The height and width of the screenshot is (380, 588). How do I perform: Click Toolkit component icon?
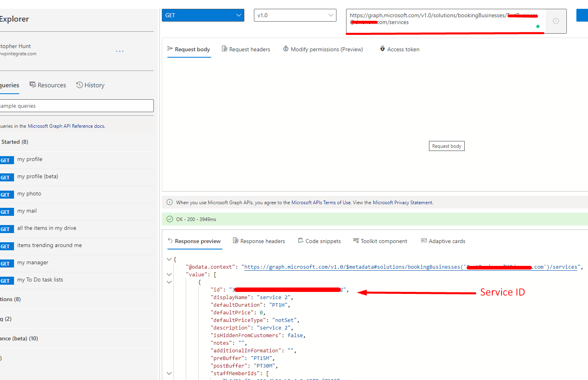coord(356,241)
